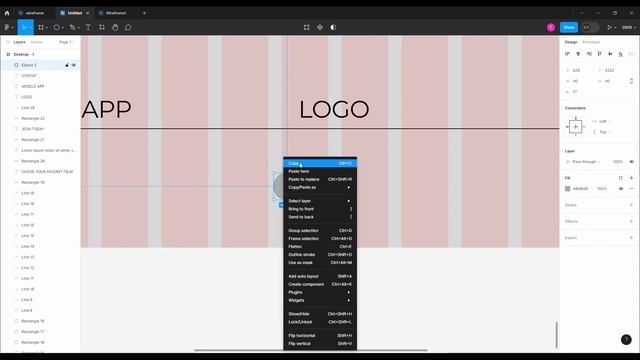Click the Edit object icon in top toolbar
This screenshot has height=360, width=640.
tap(307, 27)
